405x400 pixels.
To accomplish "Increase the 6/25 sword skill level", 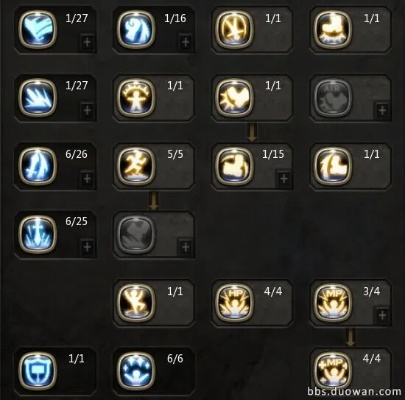I will click(87, 247).
